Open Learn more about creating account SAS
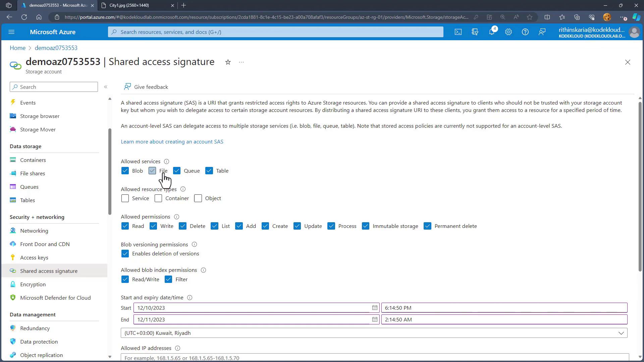This screenshot has height=362, width=644. tap(172, 141)
